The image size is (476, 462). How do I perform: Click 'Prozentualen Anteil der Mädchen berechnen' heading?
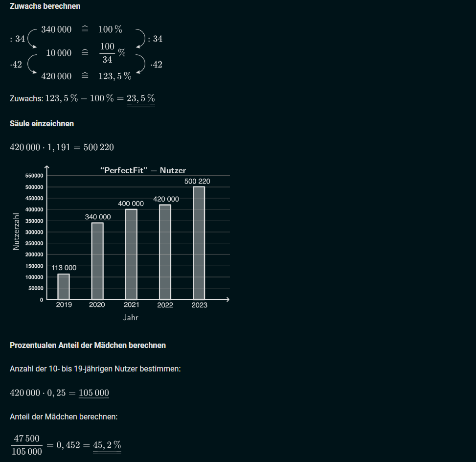[88, 346]
